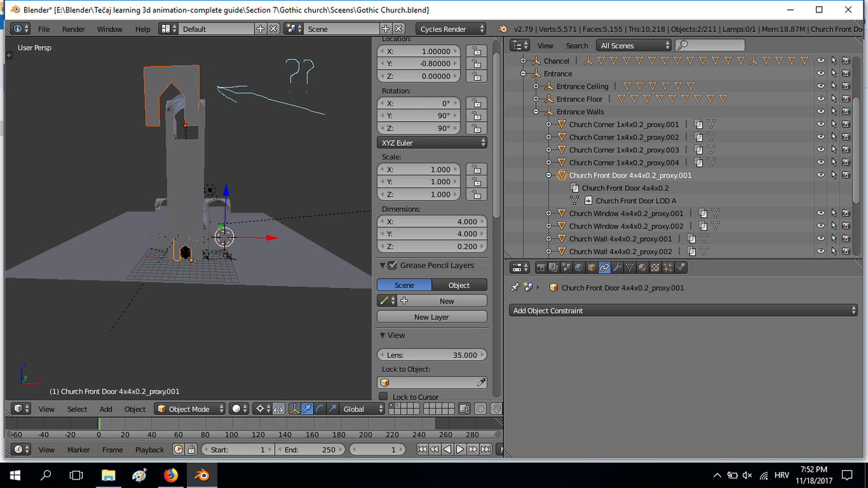Enable the Grease Pencil Layers checkbox
Viewport: 868px width, 488px height.
[393, 266]
